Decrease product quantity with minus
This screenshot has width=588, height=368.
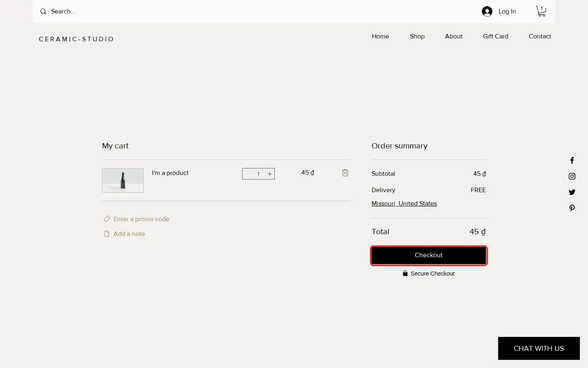pos(247,174)
